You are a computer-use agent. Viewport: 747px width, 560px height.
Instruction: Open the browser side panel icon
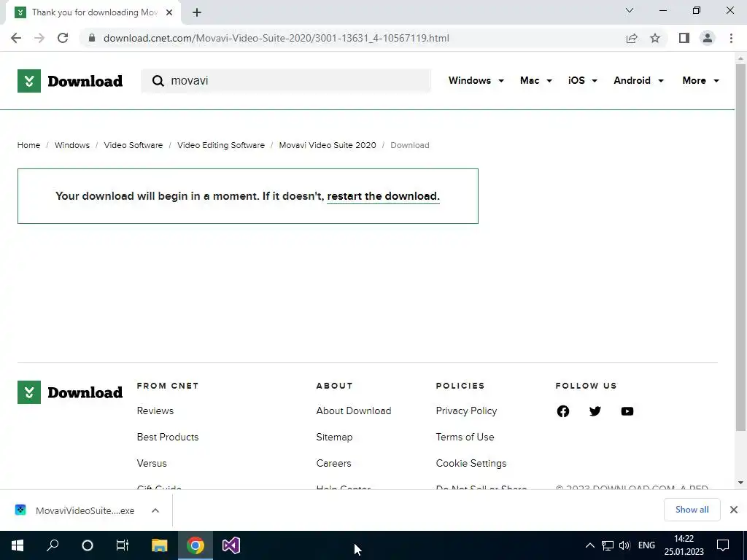(684, 38)
